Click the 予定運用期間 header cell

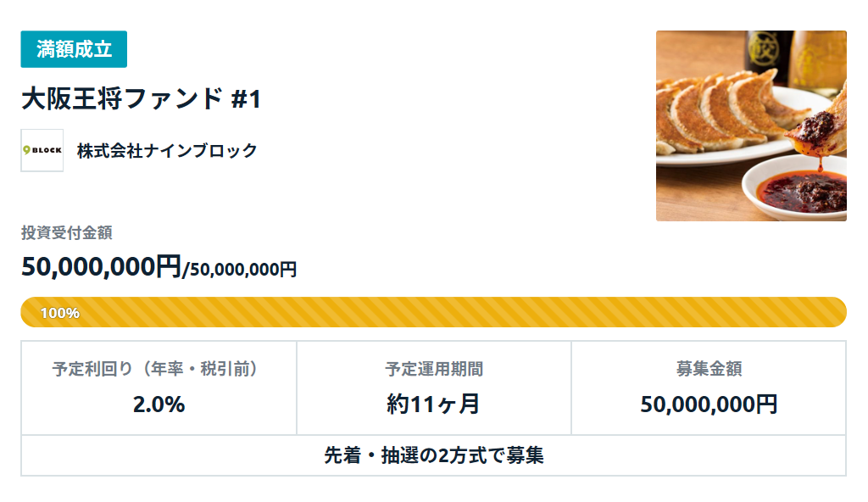click(434, 369)
